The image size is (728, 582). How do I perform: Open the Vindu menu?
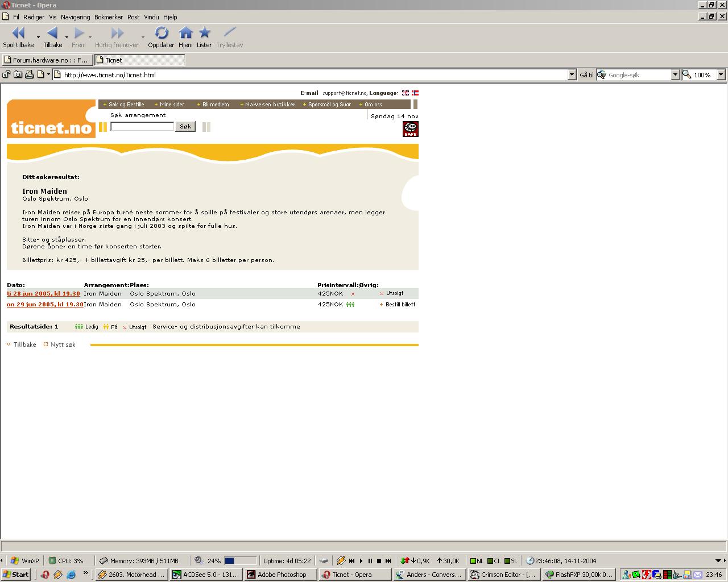[x=151, y=17]
